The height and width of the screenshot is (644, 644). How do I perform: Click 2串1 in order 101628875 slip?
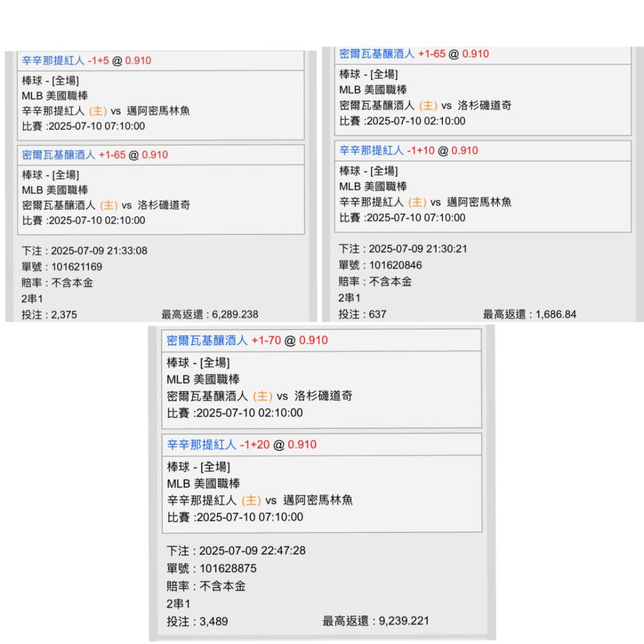point(178,604)
